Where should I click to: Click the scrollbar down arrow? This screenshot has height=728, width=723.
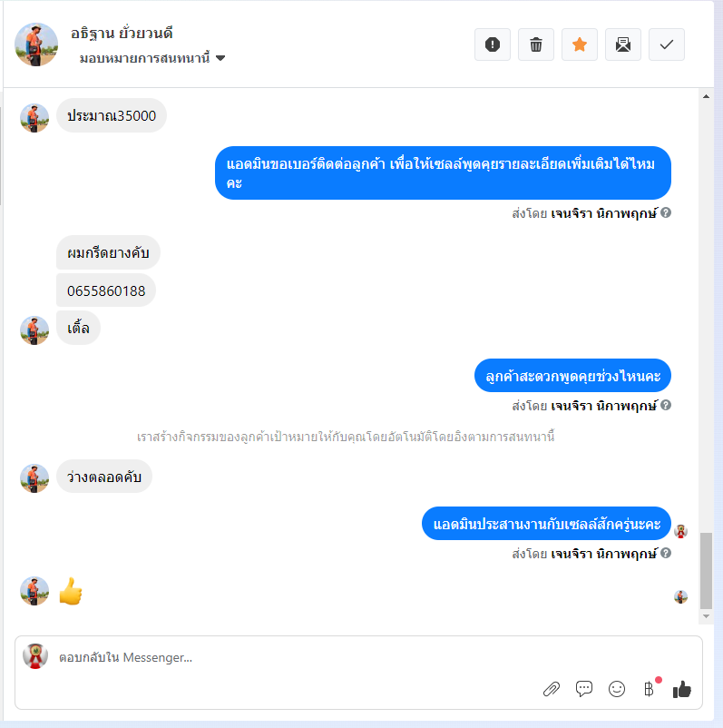coord(707,616)
